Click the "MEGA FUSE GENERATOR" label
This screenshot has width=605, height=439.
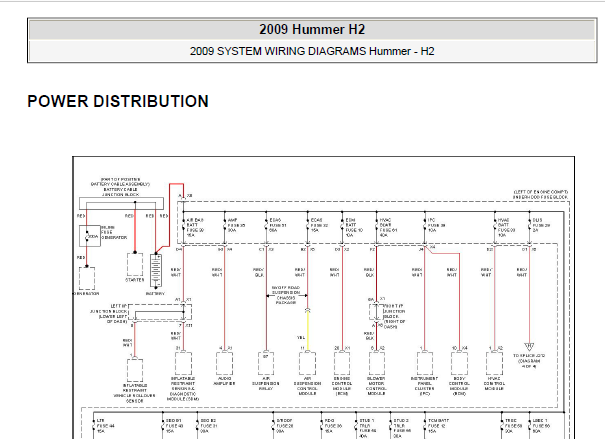114,233
